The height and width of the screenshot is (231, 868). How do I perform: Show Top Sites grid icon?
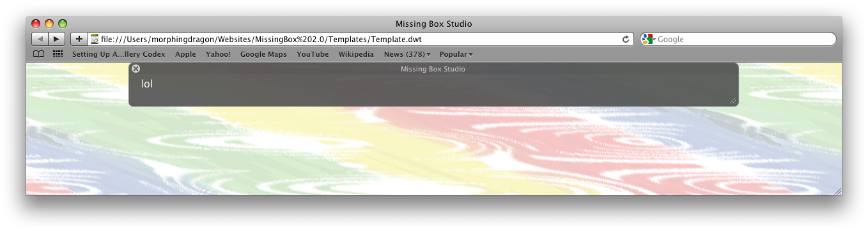tap(58, 54)
